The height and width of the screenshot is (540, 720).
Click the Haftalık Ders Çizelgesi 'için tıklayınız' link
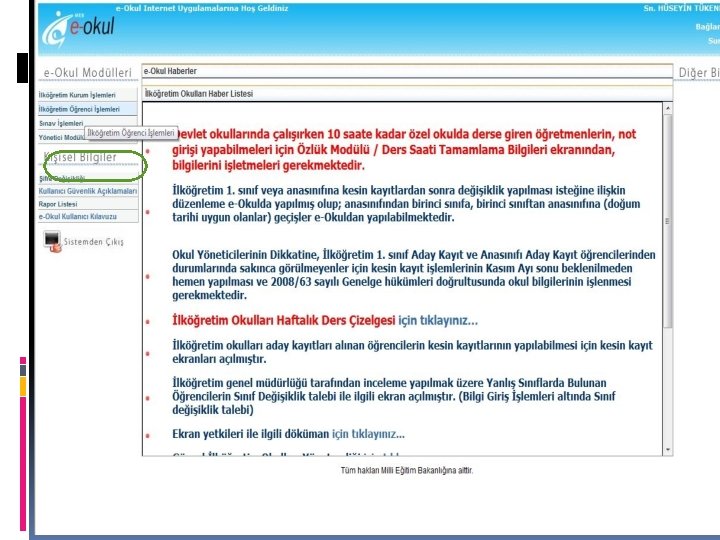(438, 321)
